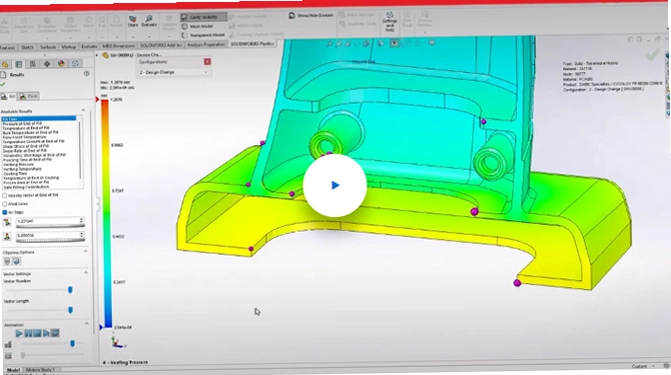671x375 pixels.
Task: Click the Show/Hide Domain icon
Action: (x=292, y=15)
